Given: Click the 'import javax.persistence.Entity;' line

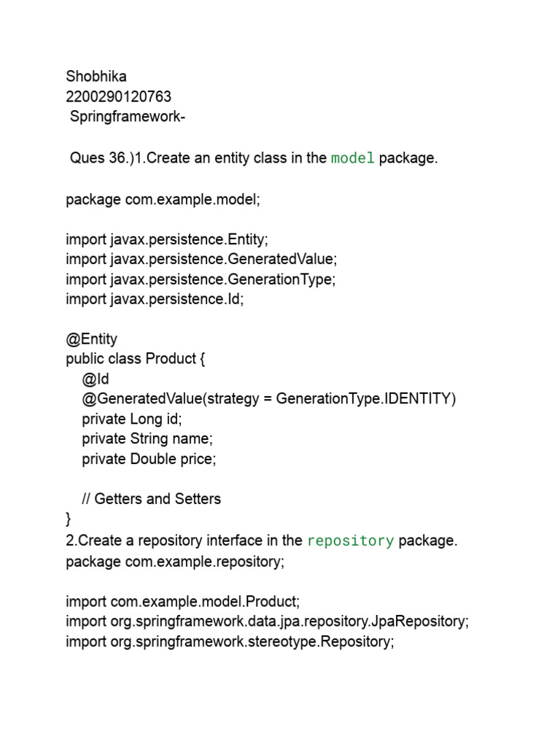Looking at the screenshot, I should (x=170, y=239).
